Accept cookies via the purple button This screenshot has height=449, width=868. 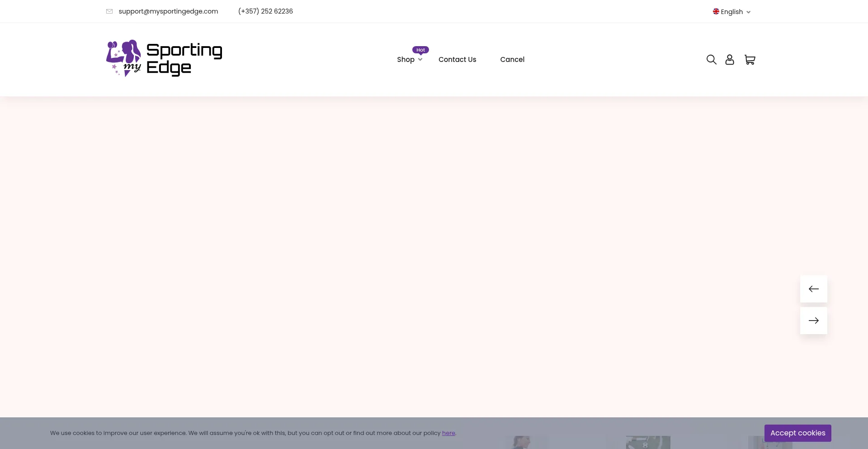[x=797, y=433]
